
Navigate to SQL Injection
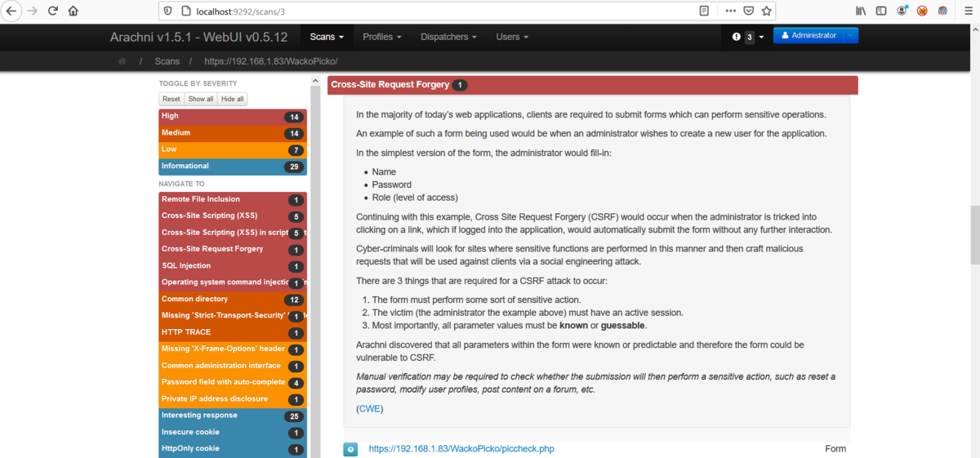pos(233,266)
